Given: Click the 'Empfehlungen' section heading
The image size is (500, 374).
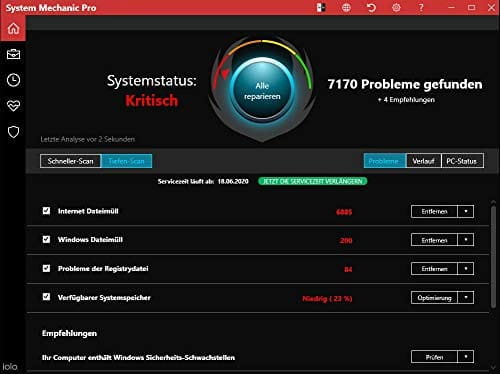Looking at the screenshot, I should tap(69, 333).
